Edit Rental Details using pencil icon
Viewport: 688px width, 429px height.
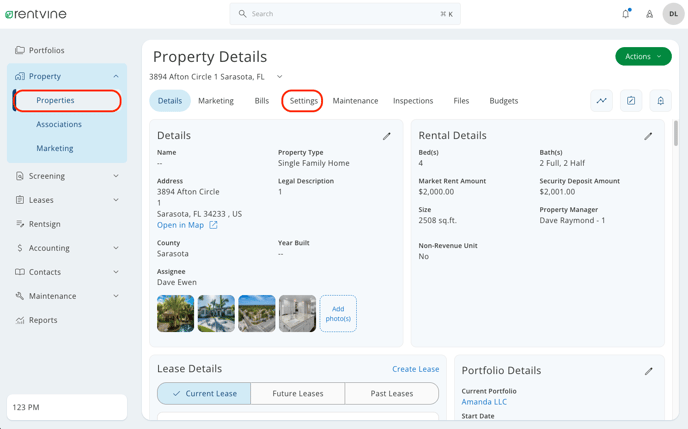[x=648, y=136]
